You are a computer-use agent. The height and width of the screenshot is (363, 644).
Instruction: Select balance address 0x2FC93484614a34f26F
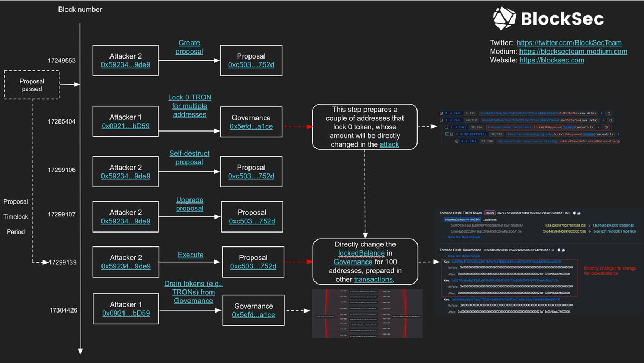click(486, 226)
